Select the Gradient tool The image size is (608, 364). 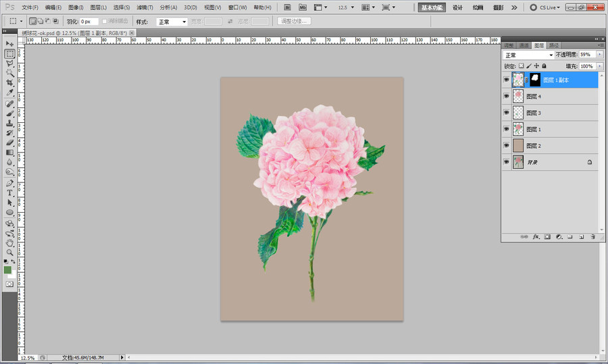coord(9,153)
